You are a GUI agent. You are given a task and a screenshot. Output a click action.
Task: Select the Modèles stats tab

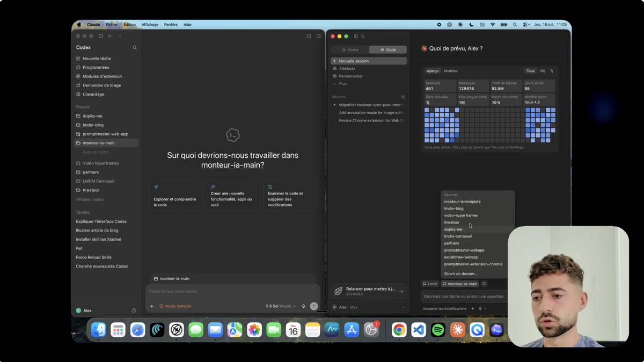(451, 71)
